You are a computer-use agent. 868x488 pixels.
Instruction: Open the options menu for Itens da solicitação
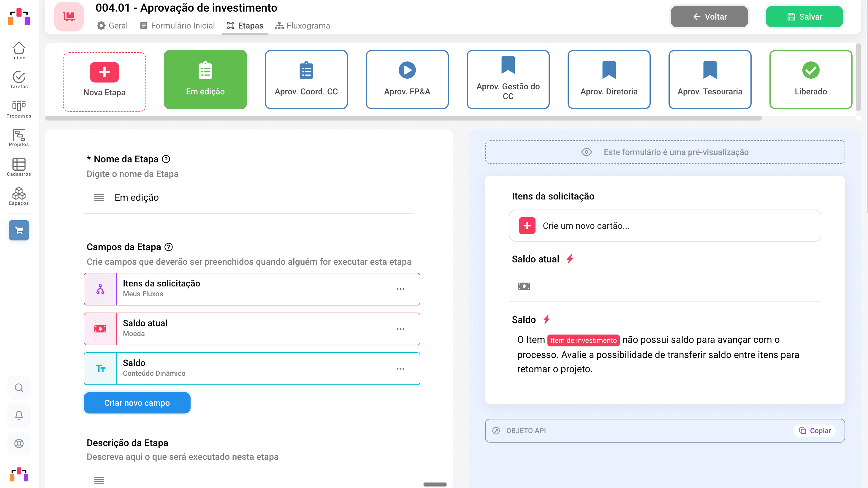400,289
